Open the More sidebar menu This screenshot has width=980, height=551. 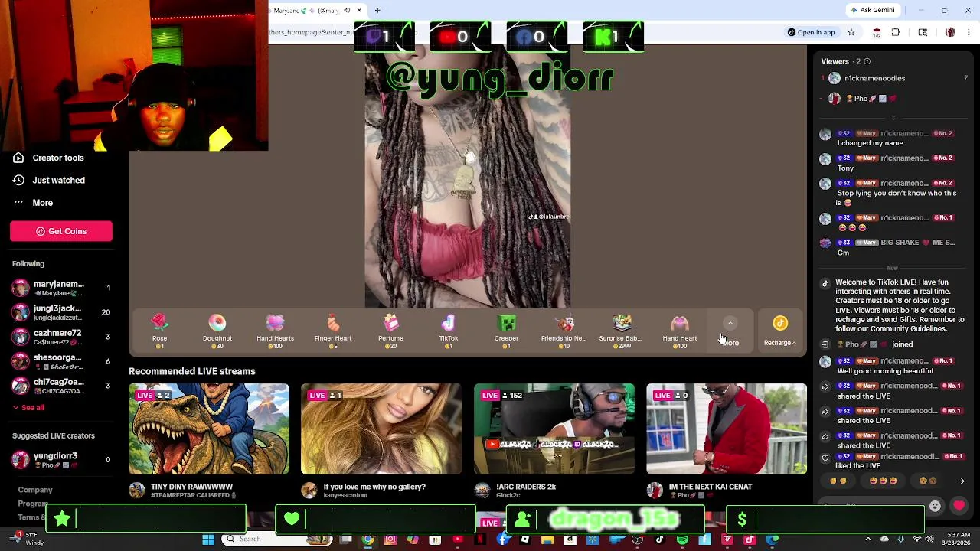pyautogui.click(x=33, y=203)
